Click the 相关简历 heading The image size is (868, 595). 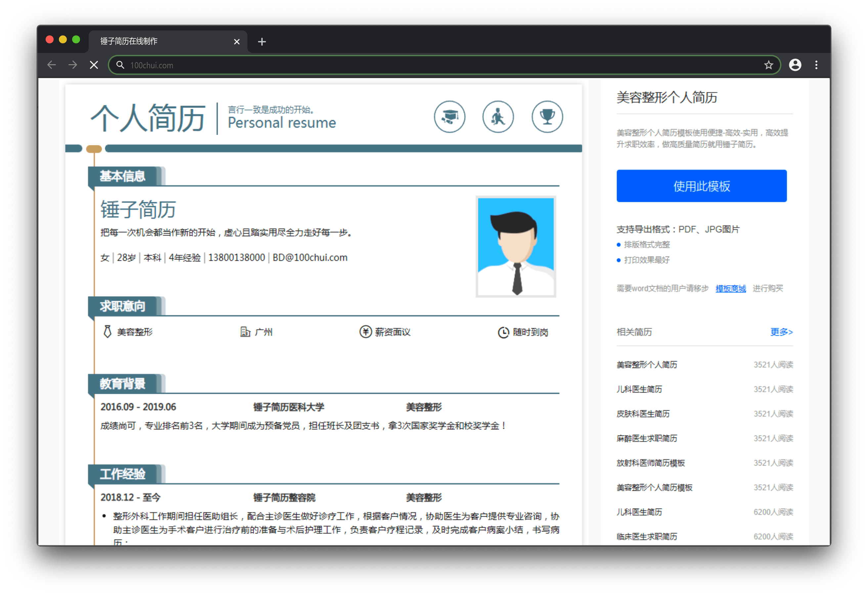point(634,332)
